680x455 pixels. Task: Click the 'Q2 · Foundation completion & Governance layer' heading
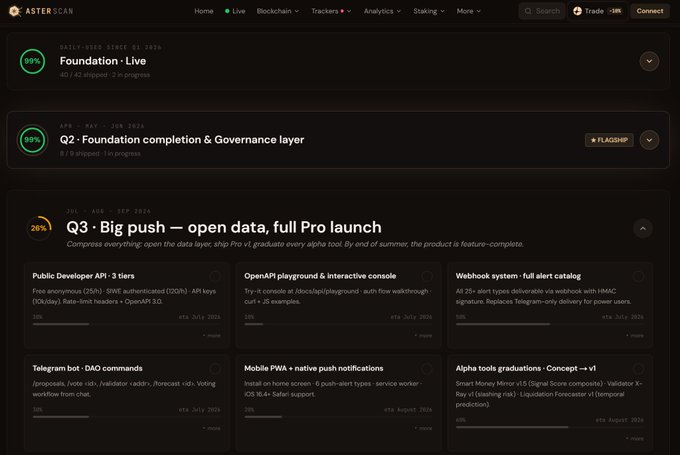(x=182, y=140)
